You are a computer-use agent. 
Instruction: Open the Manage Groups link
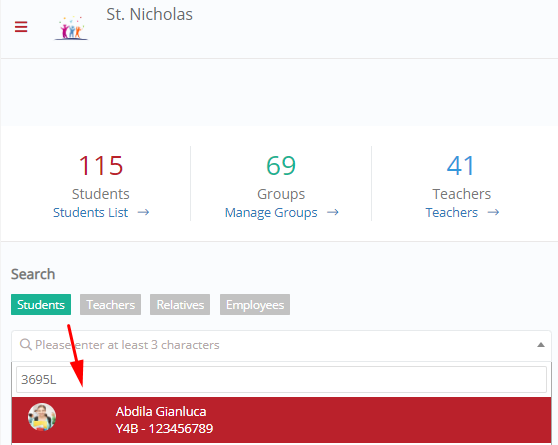point(271,213)
